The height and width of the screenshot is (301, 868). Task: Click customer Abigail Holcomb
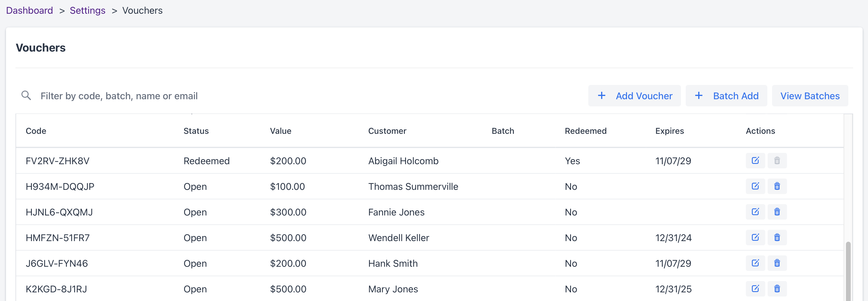403,161
